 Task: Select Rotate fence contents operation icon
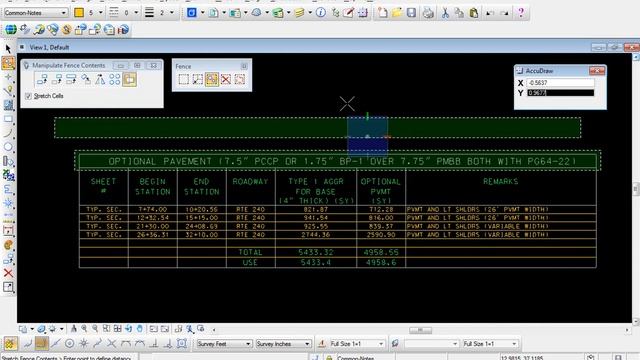86,80
